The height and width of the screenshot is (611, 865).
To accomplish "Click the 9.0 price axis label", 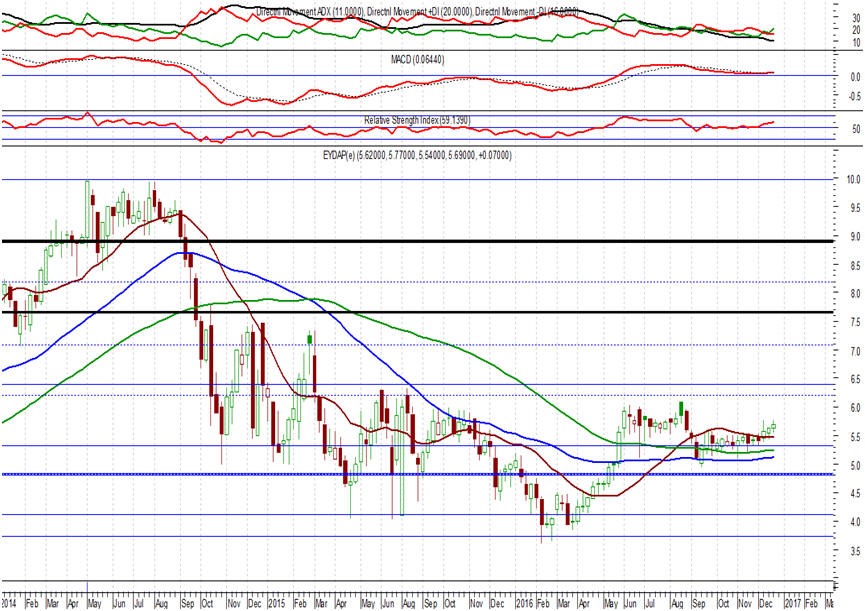I will click(x=855, y=237).
